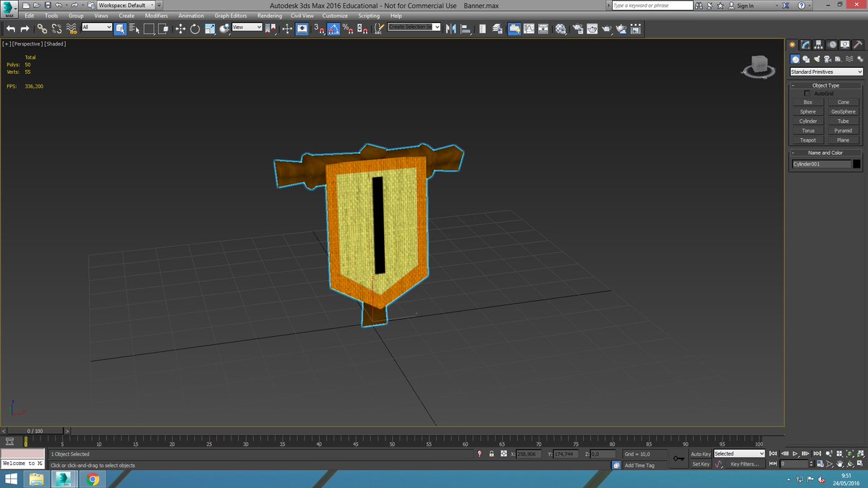868x488 pixels.
Task: Open the View reference coordinate dropdown
Action: [x=247, y=27]
